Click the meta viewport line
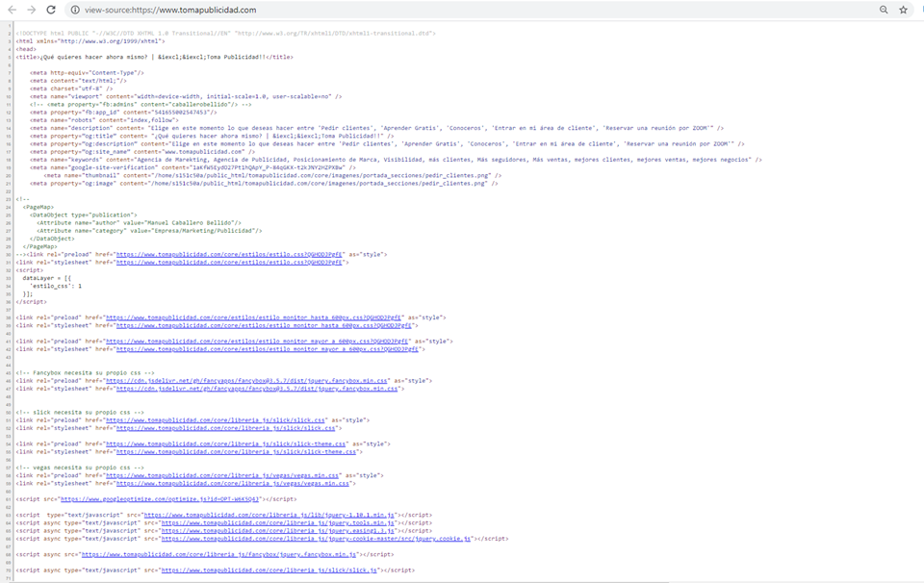This screenshot has width=924, height=583. (x=186, y=96)
